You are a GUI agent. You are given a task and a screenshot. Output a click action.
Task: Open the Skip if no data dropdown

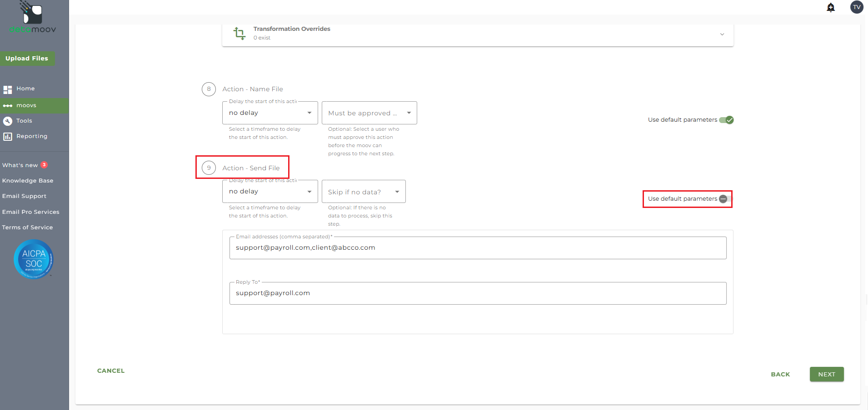click(363, 192)
